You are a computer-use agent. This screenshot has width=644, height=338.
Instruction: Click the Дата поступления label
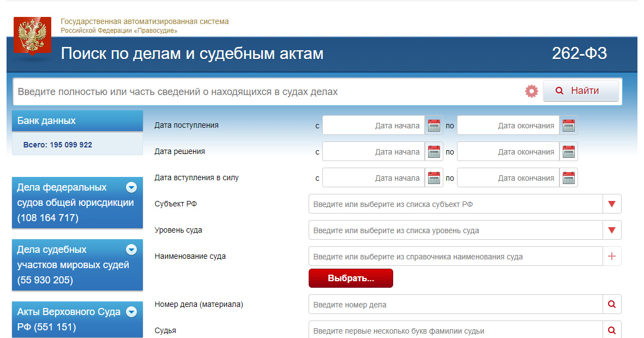pos(186,126)
